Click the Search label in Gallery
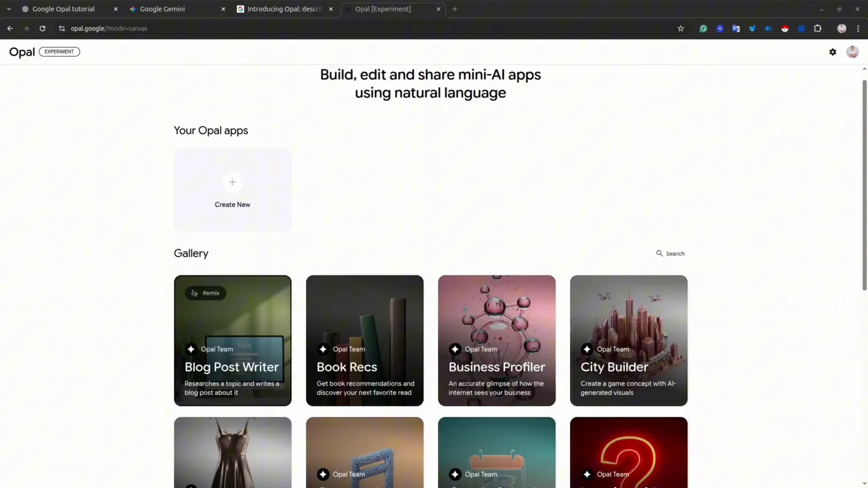Image resolution: width=868 pixels, height=488 pixels. 675,254
